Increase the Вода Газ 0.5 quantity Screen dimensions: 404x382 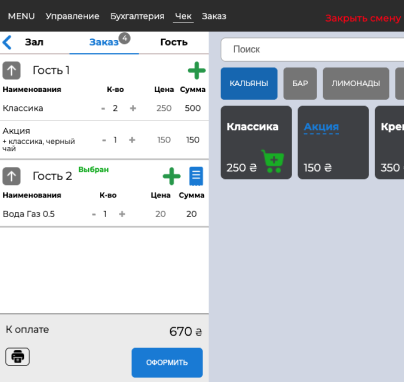point(122,214)
